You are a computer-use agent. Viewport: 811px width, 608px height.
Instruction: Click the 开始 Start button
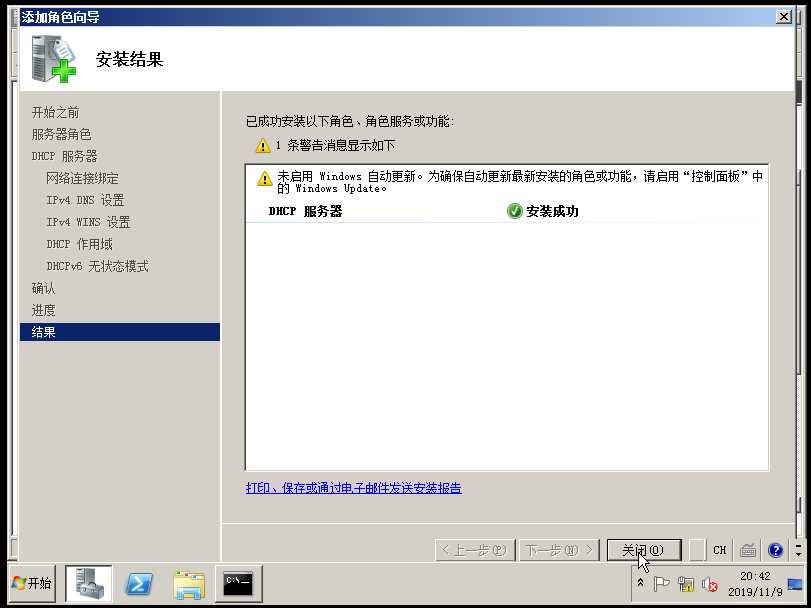point(32,583)
